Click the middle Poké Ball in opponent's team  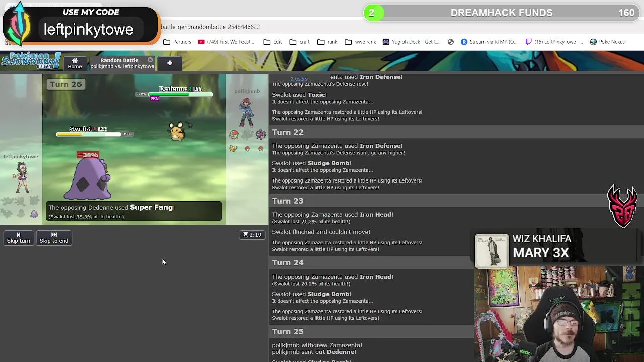[247, 148]
